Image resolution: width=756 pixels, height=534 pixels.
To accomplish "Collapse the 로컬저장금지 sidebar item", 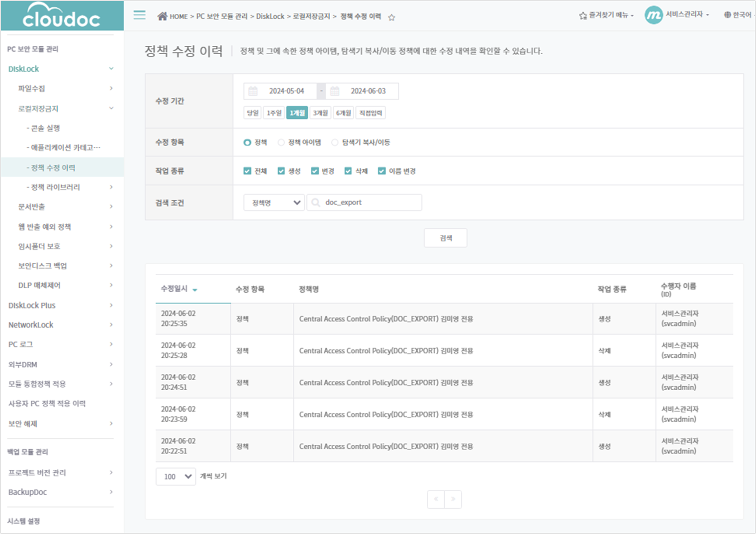I will pos(111,108).
